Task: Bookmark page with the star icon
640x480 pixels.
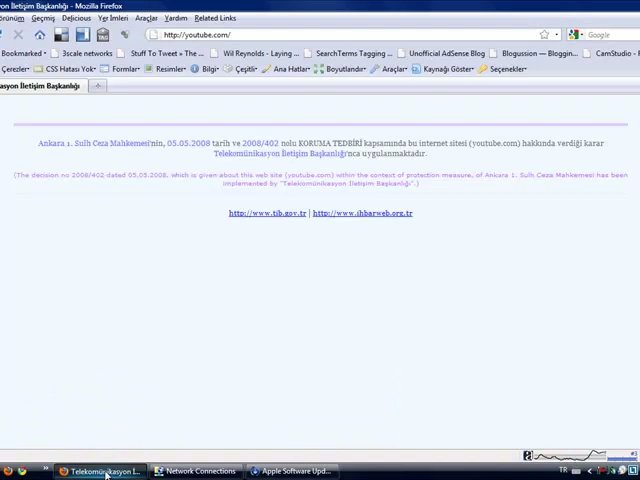Action: pos(544,35)
